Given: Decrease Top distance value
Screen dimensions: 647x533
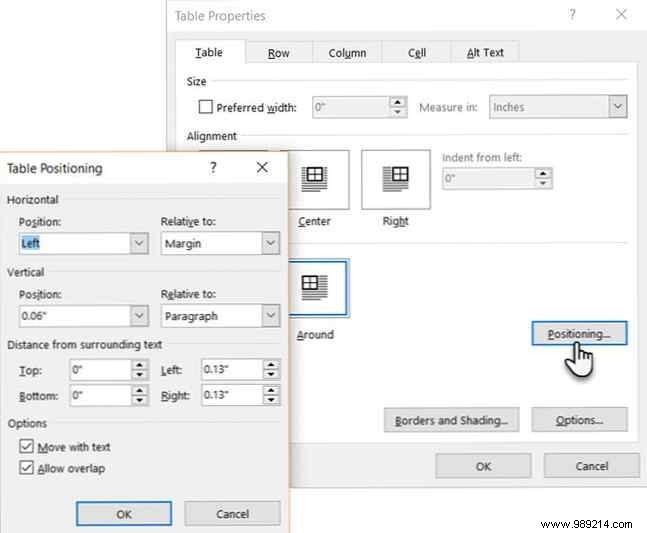Looking at the screenshot, I should click(x=139, y=375).
